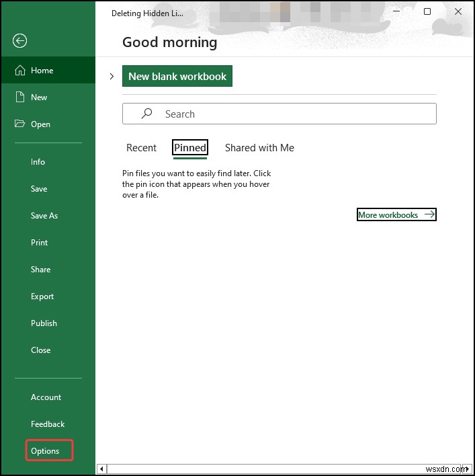Follow the More workbooks link
The image size is (475, 476).
(396, 214)
